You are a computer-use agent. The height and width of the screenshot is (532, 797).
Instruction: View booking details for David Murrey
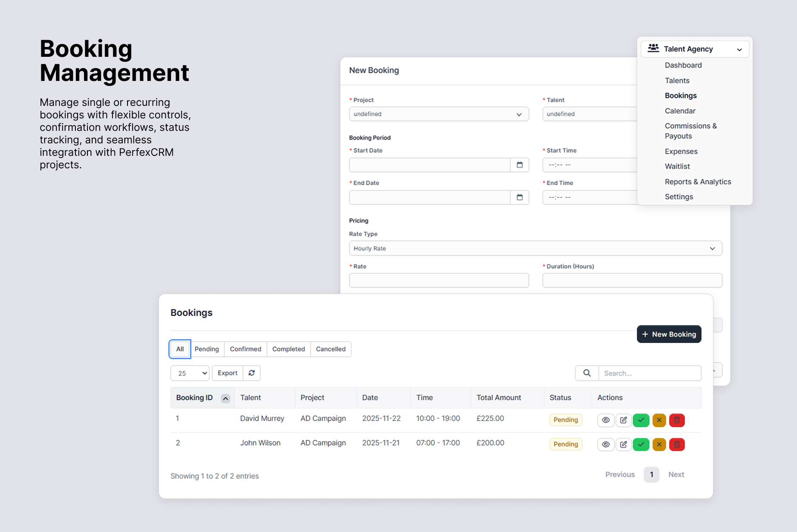606,420
